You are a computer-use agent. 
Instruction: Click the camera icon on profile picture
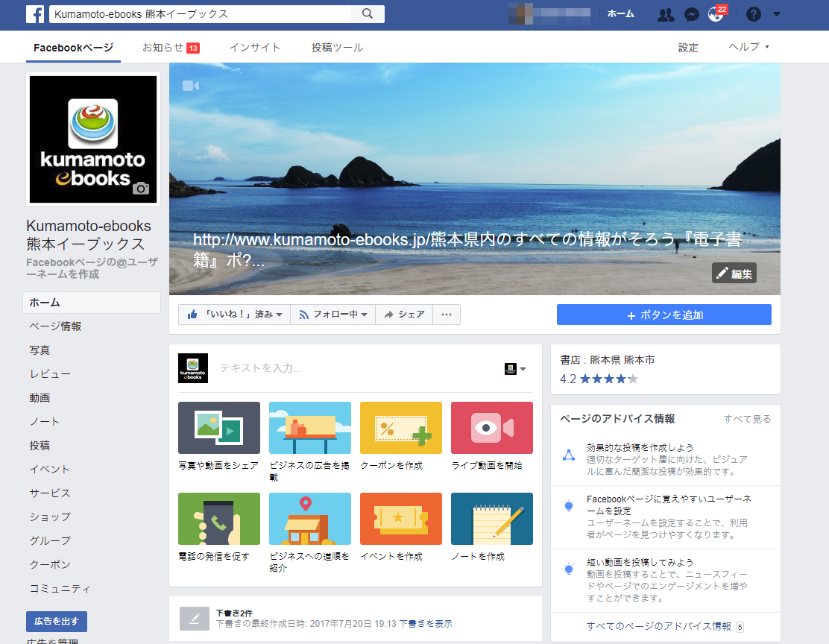[x=140, y=189]
